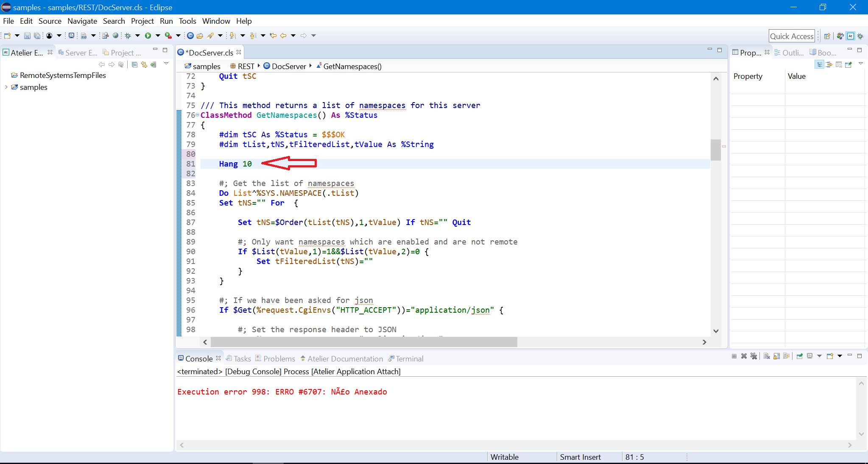Click Remove All Terminated Launches double-X icon
Viewport: 868px width, 464px height.
coord(754,356)
